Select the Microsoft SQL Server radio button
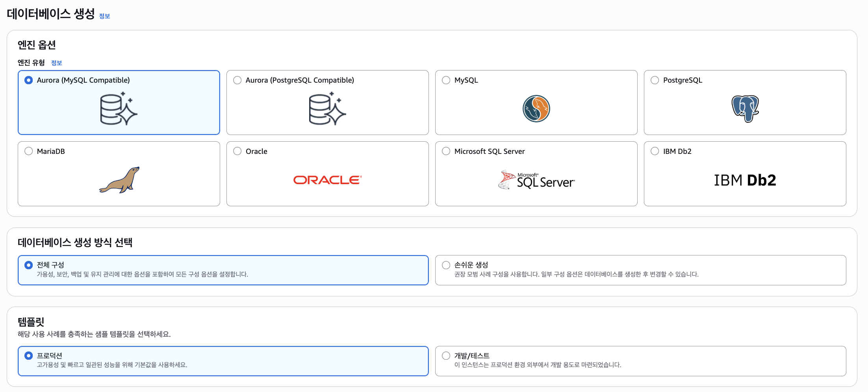 pos(446,151)
